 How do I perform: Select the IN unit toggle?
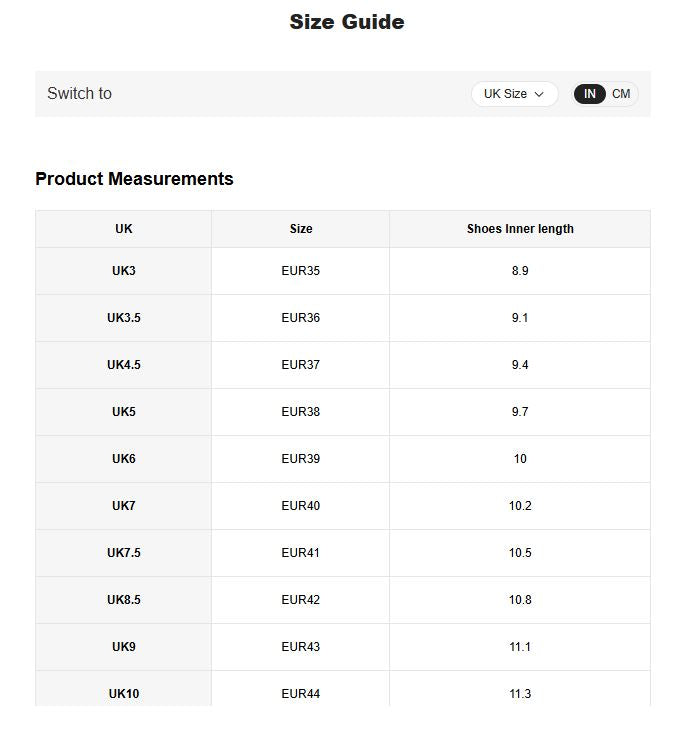[590, 94]
